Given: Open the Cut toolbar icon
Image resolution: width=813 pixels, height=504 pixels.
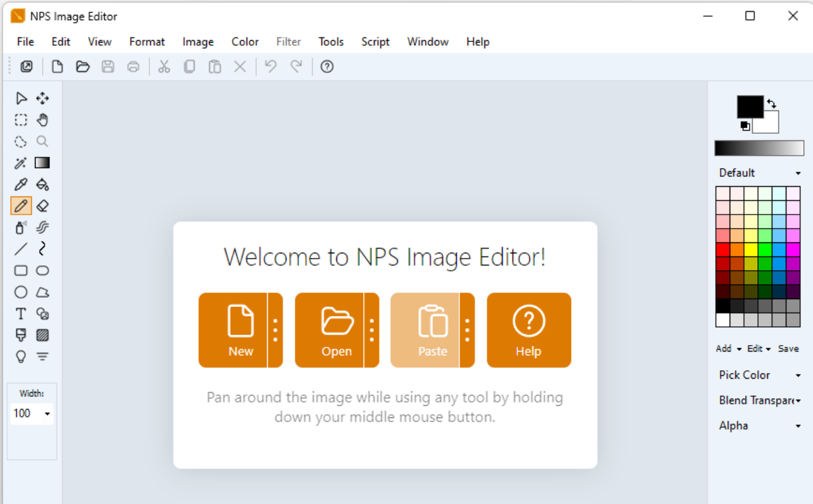Looking at the screenshot, I should point(164,66).
